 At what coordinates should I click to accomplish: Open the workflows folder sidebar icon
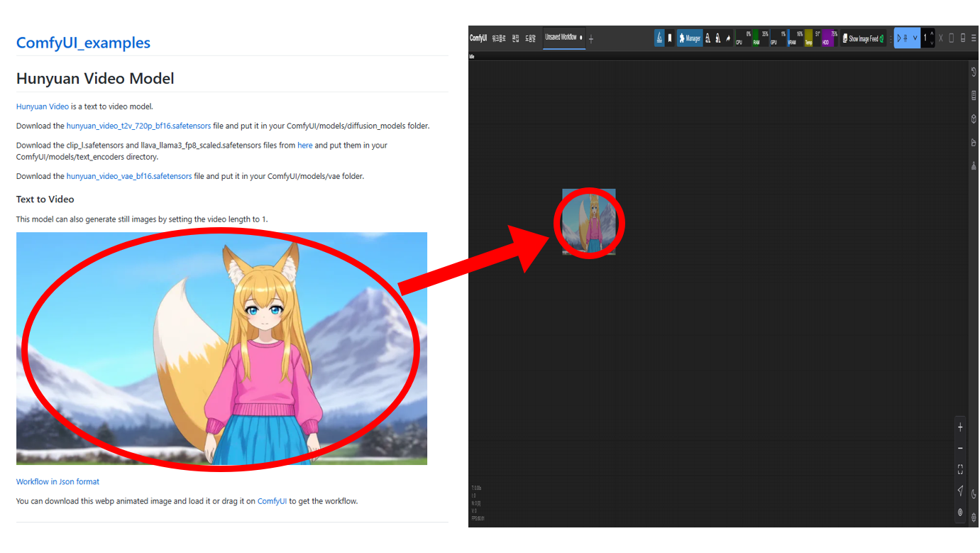coord(974,143)
